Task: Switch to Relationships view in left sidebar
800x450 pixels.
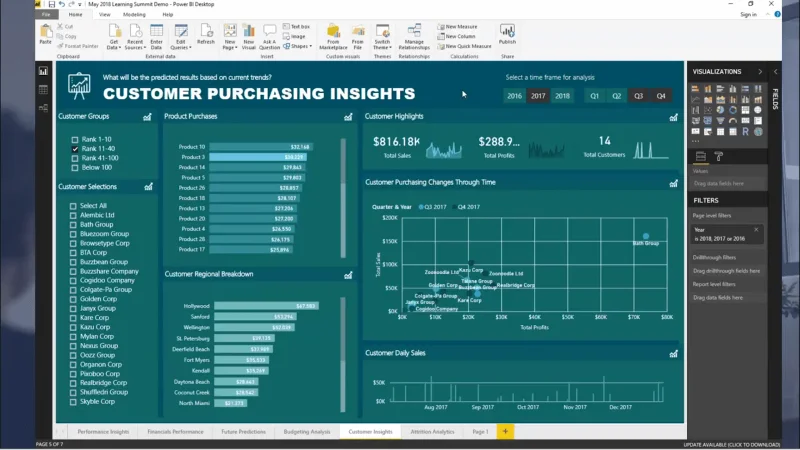Action: (43, 108)
